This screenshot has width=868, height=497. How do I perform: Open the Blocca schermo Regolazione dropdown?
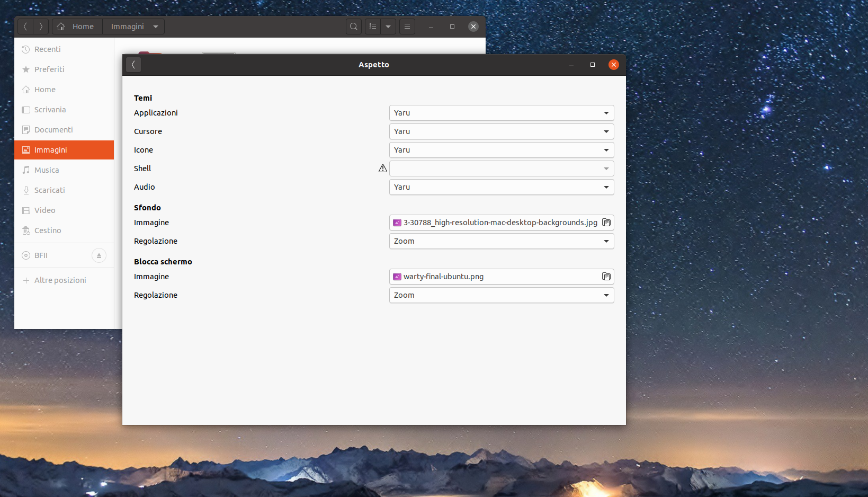click(502, 295)
